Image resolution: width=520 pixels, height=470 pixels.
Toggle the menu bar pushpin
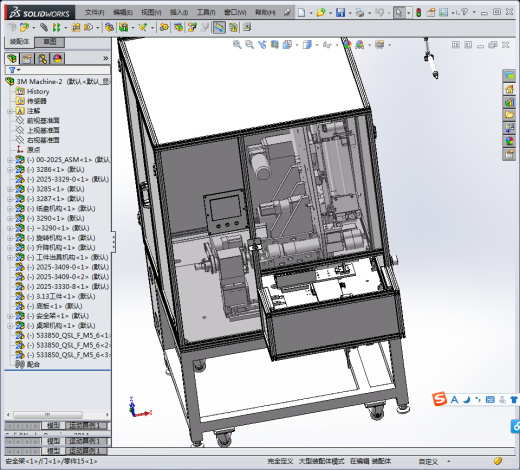tap(287, 13)
